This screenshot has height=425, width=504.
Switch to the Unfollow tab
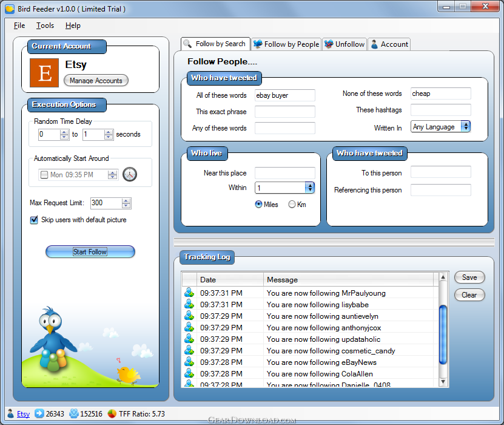[344, 44]
